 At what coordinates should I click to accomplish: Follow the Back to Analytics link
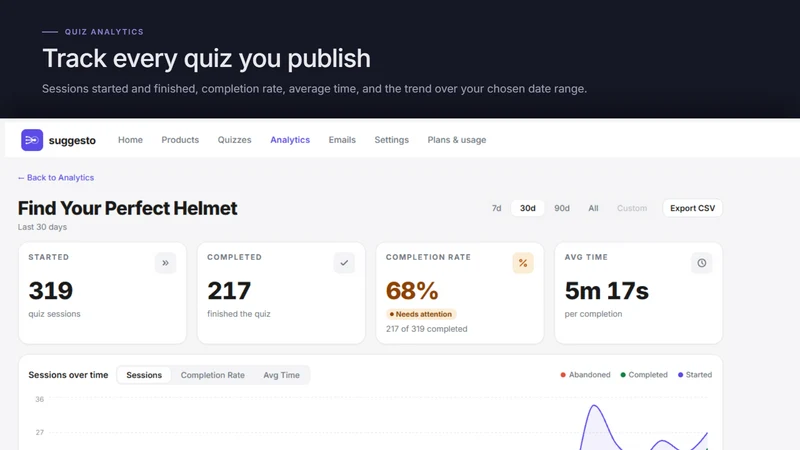point(56,178)
